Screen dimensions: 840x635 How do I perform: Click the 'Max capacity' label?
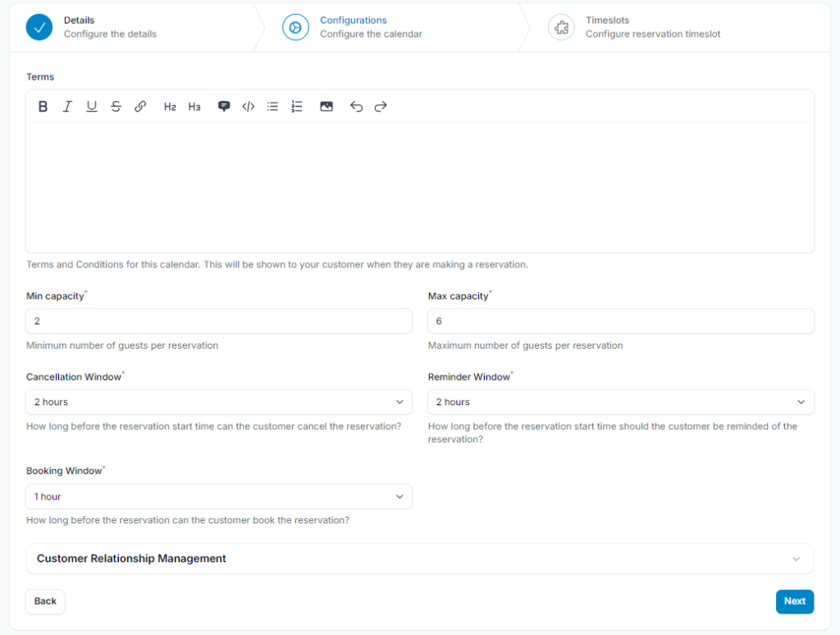pos(458,296)
